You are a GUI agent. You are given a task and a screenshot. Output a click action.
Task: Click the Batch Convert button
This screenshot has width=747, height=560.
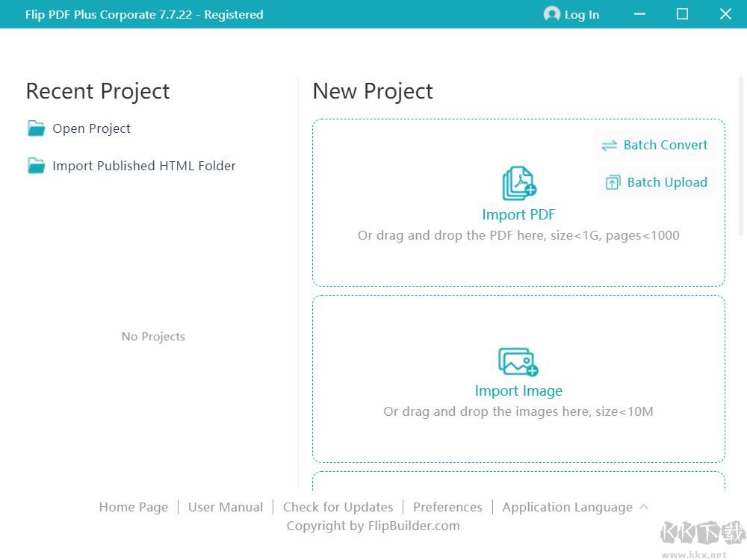pyautogui.click(x=654, y=145)
